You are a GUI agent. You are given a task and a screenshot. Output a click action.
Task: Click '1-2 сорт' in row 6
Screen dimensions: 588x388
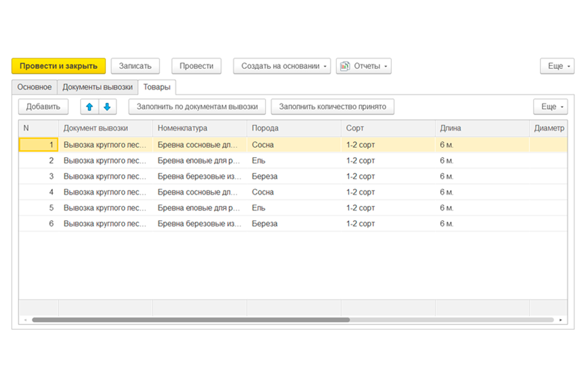click(388, 224)
